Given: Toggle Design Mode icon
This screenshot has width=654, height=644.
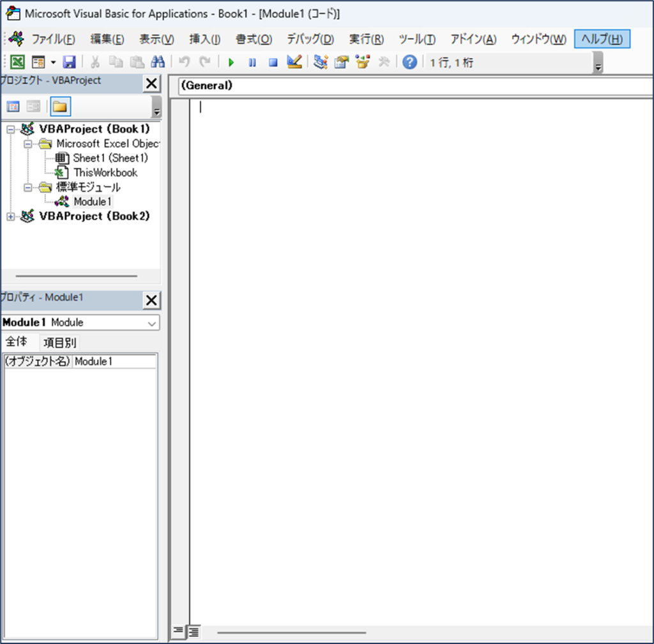Looking at the screenshot, I should [x=294, y=62].
